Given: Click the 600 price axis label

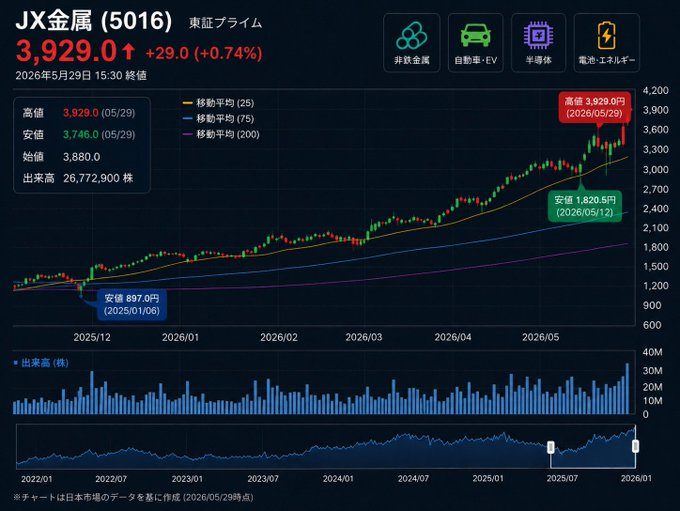Looking at the screenshot, I should (x=652, y=325).
